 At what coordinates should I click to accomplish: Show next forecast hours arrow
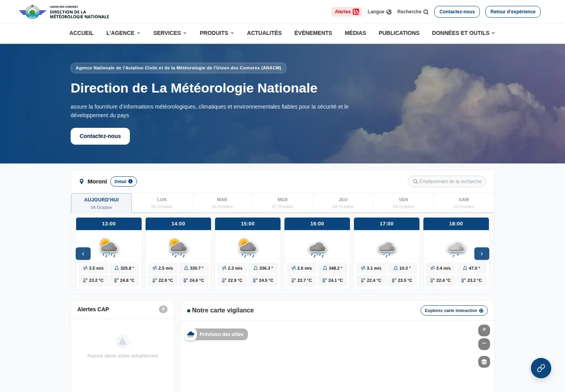coord(482,254)
